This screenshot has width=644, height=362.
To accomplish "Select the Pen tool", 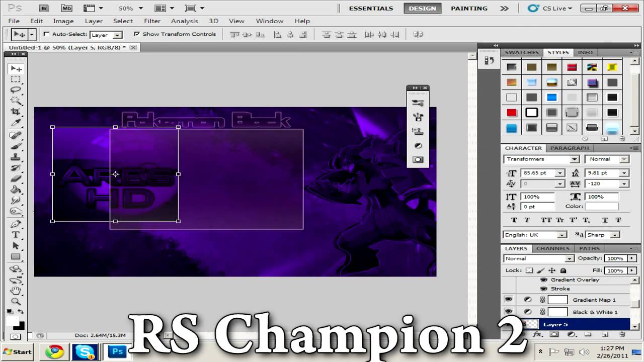I will pos(16,224).
